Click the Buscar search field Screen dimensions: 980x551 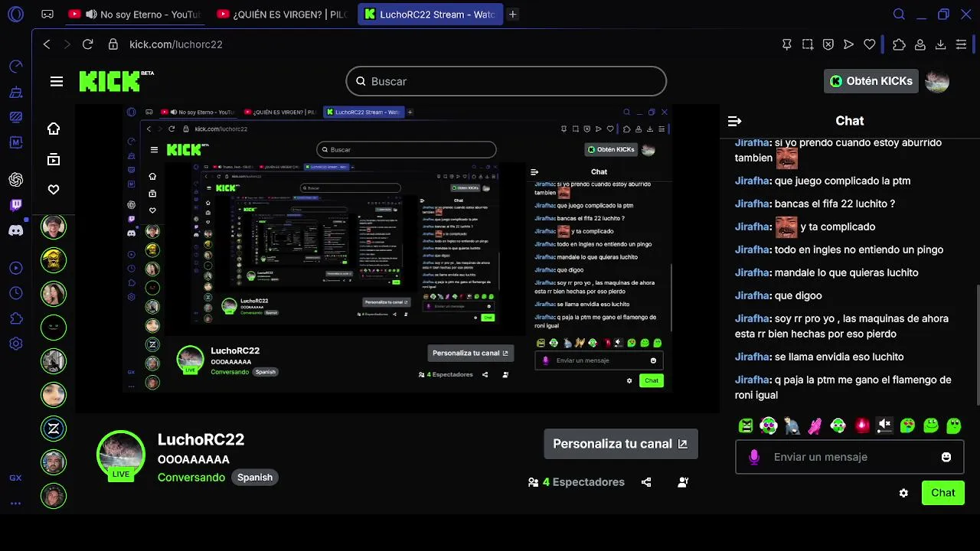click(x=506, y=81)
